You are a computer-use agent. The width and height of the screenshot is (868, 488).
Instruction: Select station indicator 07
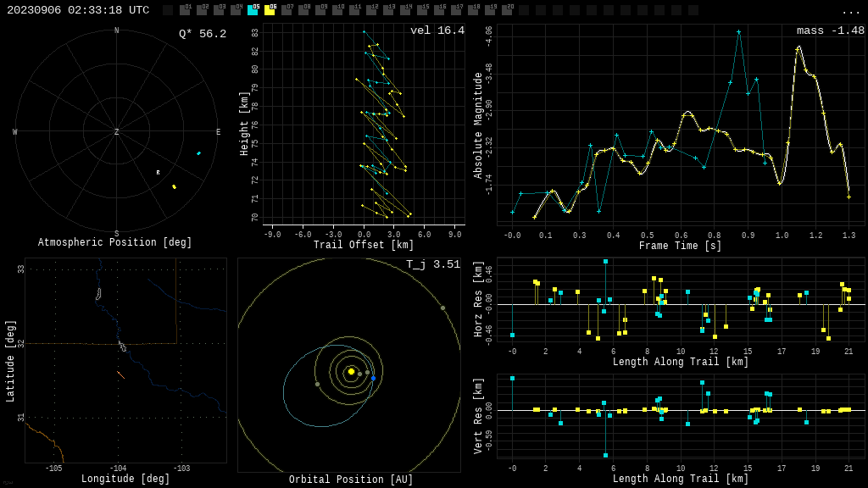tap(287, 10)
